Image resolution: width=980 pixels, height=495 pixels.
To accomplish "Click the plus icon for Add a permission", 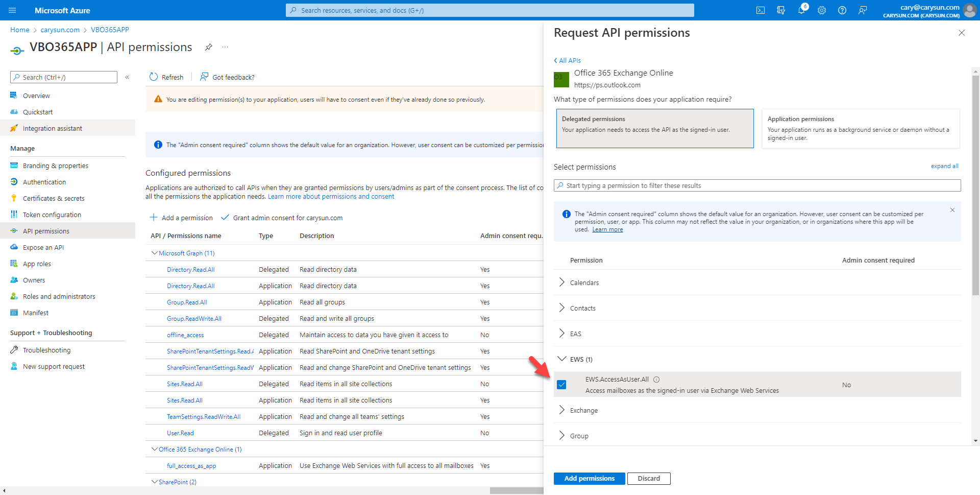I will click(153, 218).
